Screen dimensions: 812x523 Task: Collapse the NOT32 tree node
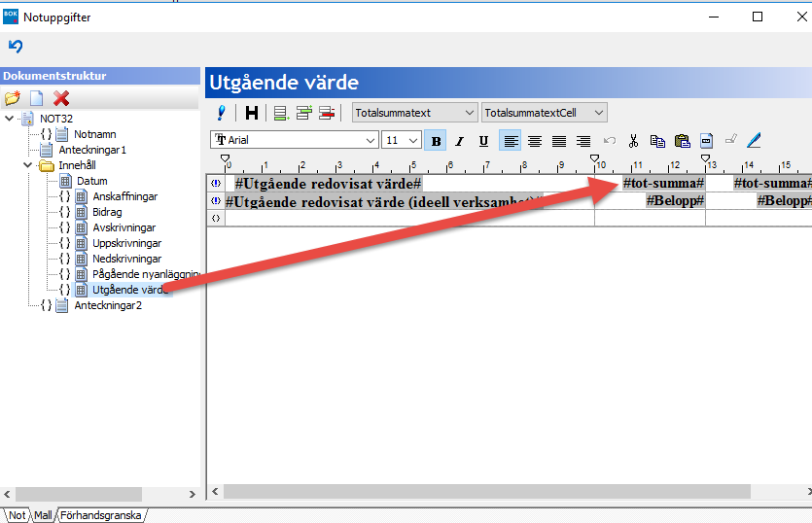point(9,119)
